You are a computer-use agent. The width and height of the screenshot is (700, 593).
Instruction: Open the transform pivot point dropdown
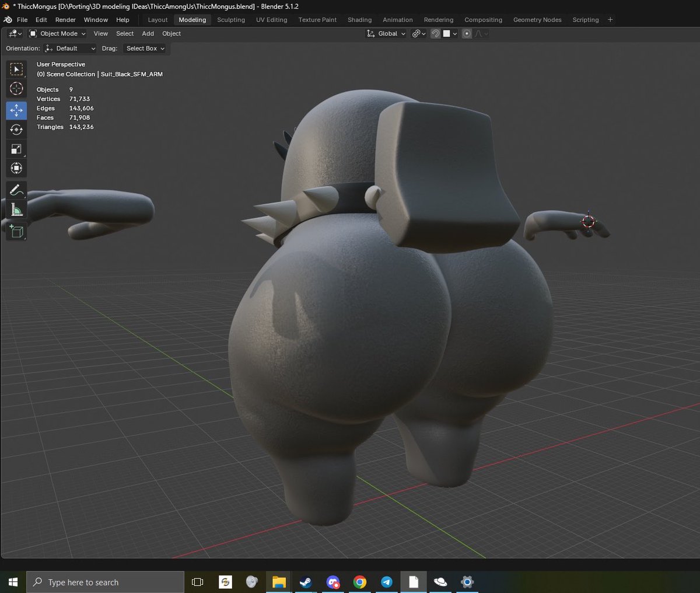[x=418, y=34]
